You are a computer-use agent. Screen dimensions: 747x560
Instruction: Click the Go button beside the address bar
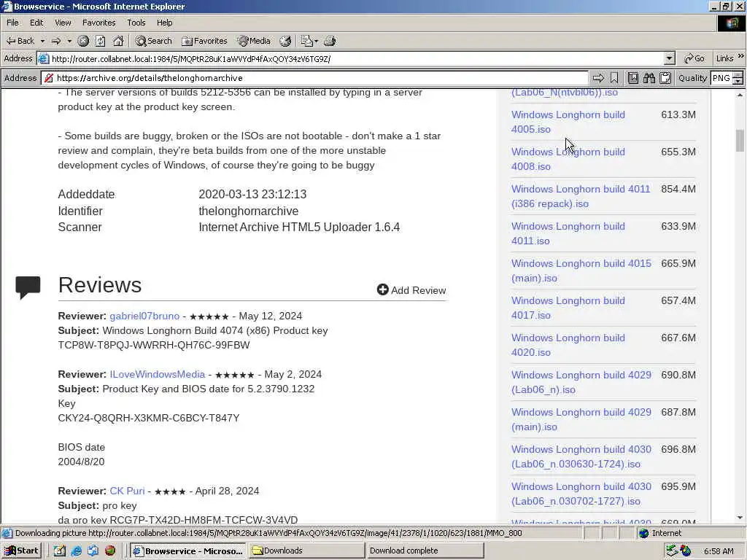tap(694, 58)
